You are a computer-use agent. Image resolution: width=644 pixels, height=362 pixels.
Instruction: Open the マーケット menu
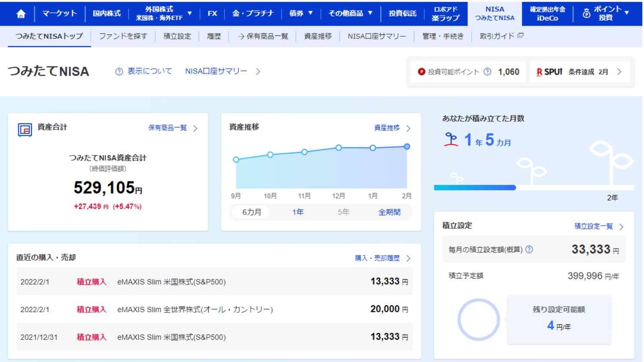pos(59,13)
